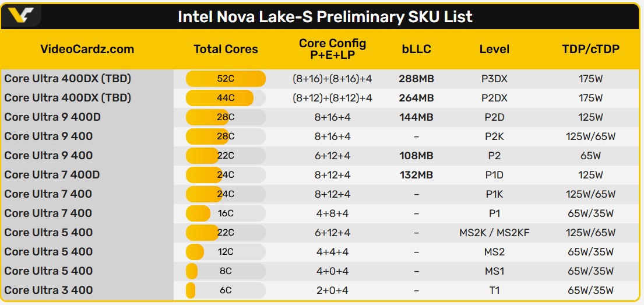Click the Core Ultra 7 400D row label
This screenshot has height=305, width=644.
pyautogui.click(x=52, y=175)
